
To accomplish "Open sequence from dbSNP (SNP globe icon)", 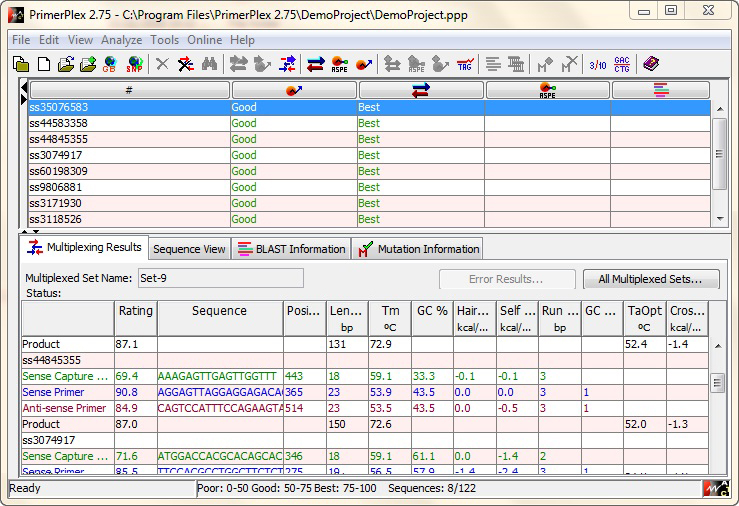I will tap(135, 64).
